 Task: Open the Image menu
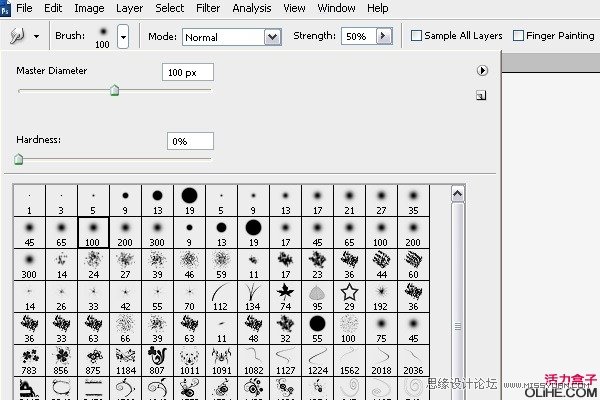click(x=89, y=8)
